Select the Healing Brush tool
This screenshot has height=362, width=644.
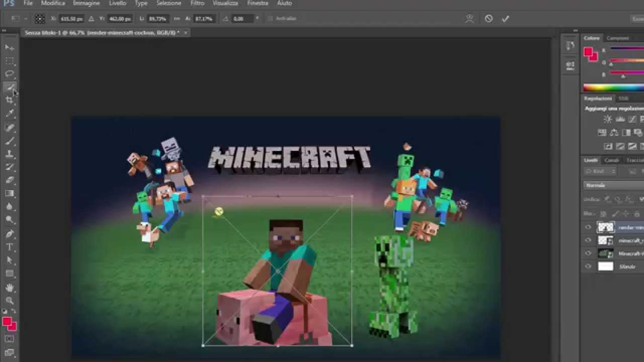[10, 128]
